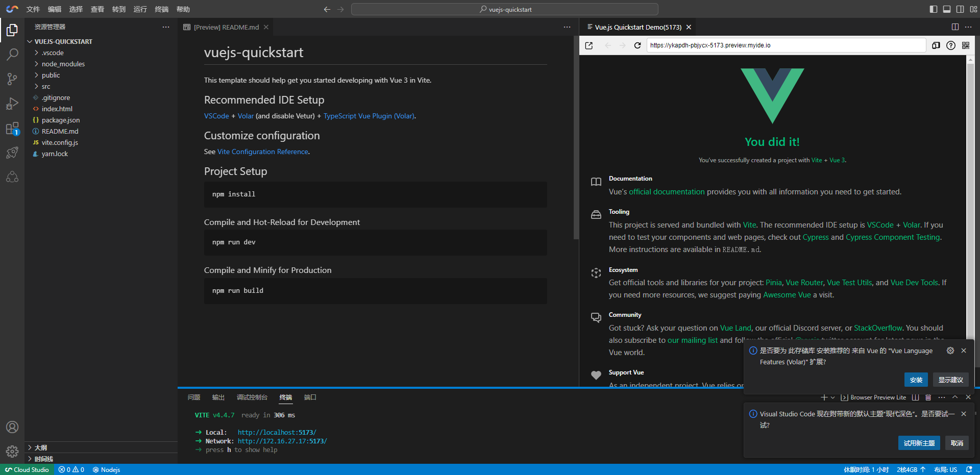The height and width of the screenshot is (475, 980).
Task: Click 显示建议 show recommendations button
Action: click(951, 380)
